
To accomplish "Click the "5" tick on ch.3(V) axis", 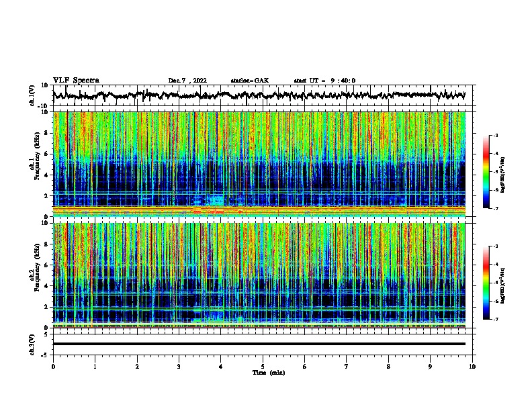I will tap(46, 334).
